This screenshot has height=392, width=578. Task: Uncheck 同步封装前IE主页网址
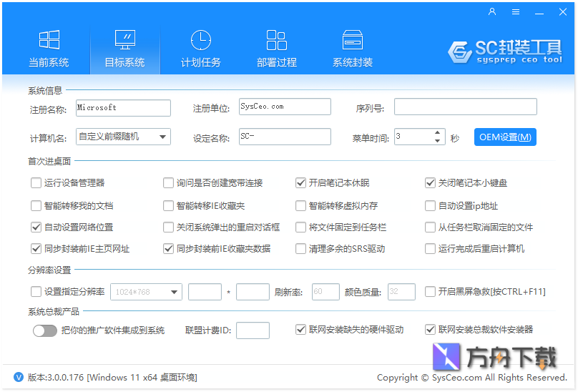36,249
